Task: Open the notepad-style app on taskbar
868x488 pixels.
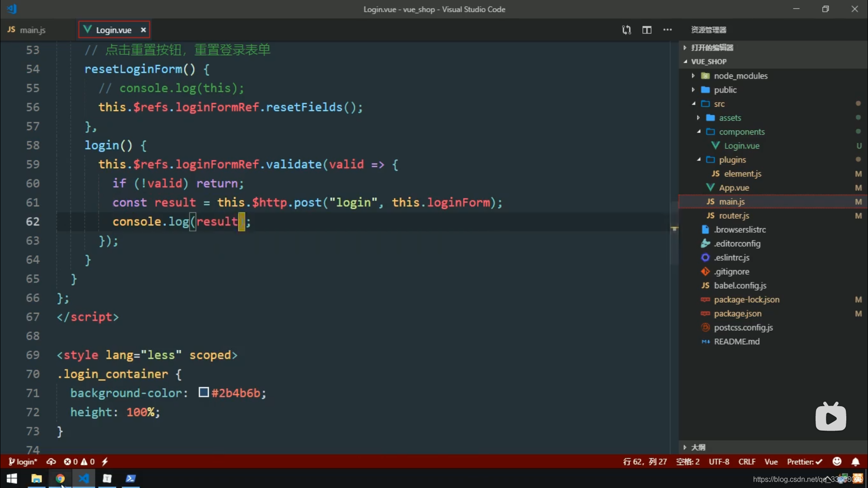Action: [x=107, y=479]
